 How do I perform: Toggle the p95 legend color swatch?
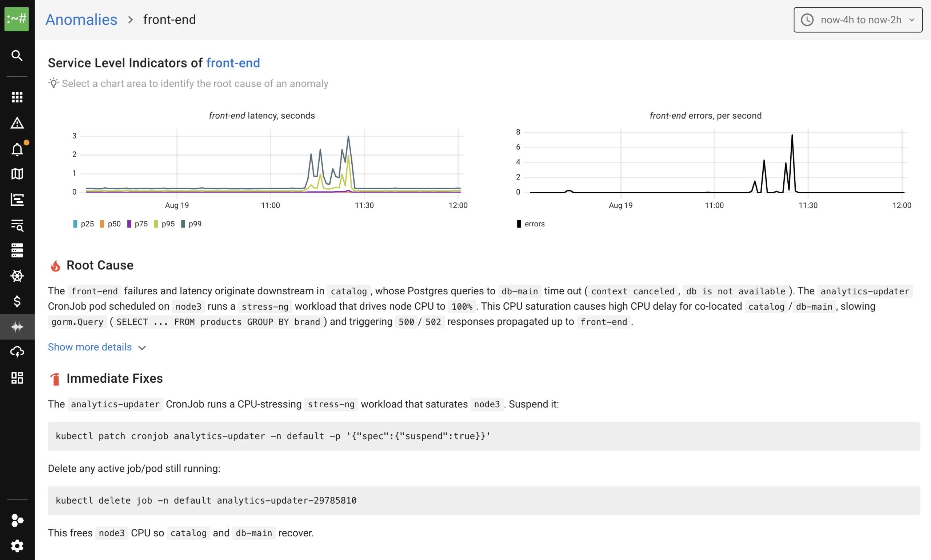156,224
